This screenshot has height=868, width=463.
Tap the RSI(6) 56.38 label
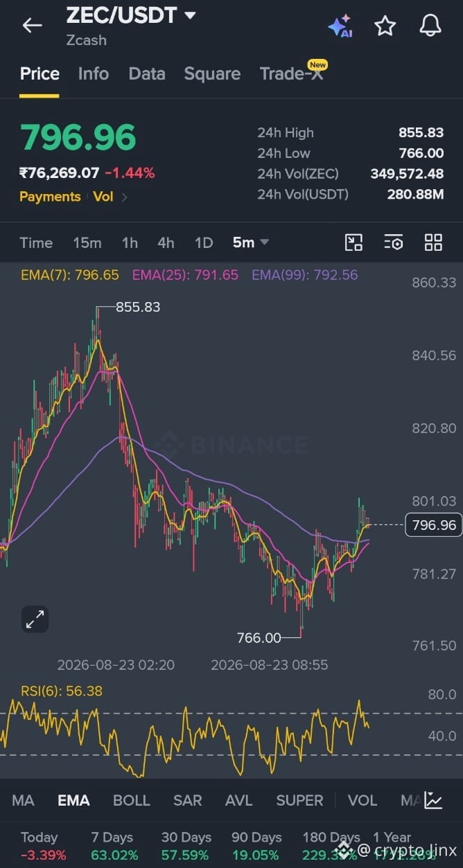[62, 691]
